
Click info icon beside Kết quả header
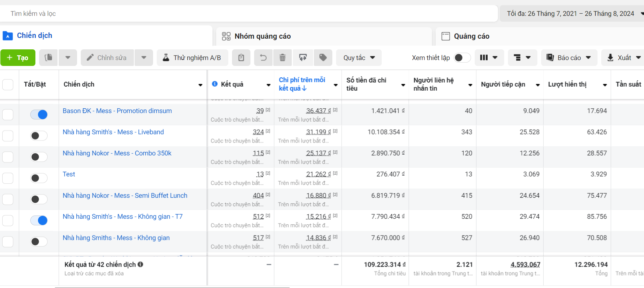215,84
